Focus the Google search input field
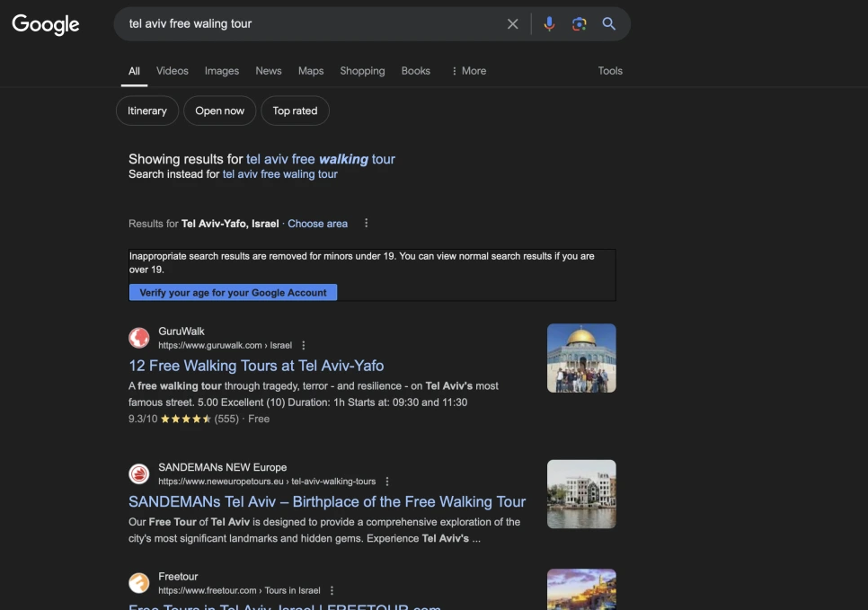This screenshot has width=868, height=610. point(310,23)
